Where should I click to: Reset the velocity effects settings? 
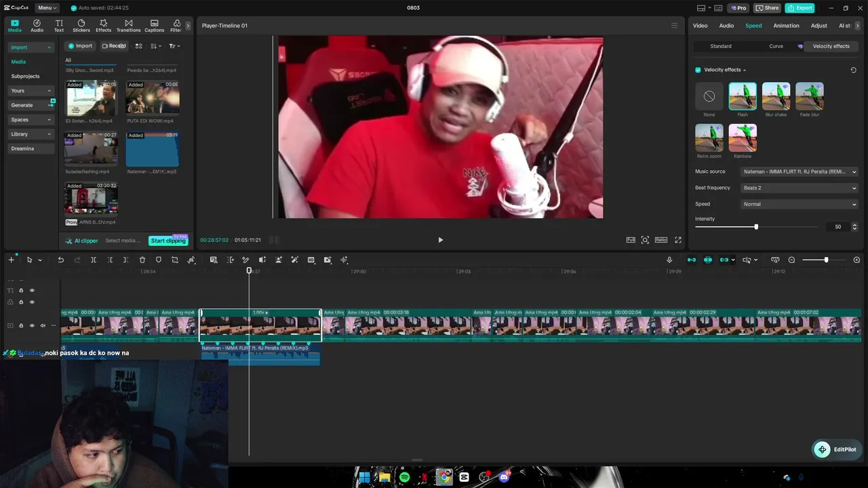click(853, 70)
